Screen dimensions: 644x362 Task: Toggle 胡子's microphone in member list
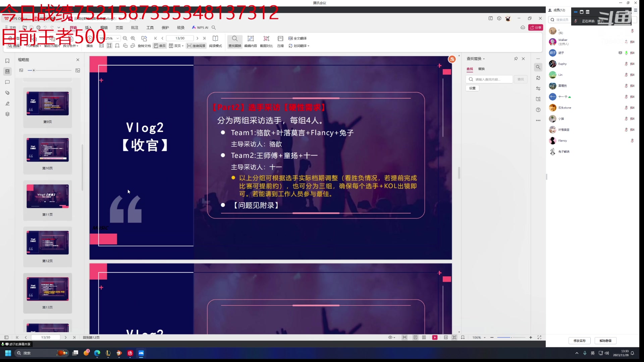click(x=626, y=53)
